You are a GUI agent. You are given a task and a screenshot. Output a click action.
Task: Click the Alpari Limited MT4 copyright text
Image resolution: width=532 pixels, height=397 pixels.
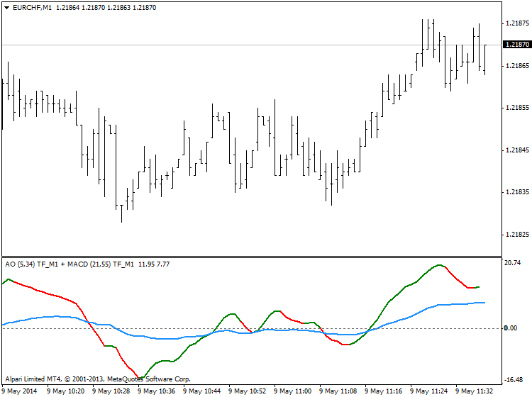pyautogui.click(x=98, y=379)
